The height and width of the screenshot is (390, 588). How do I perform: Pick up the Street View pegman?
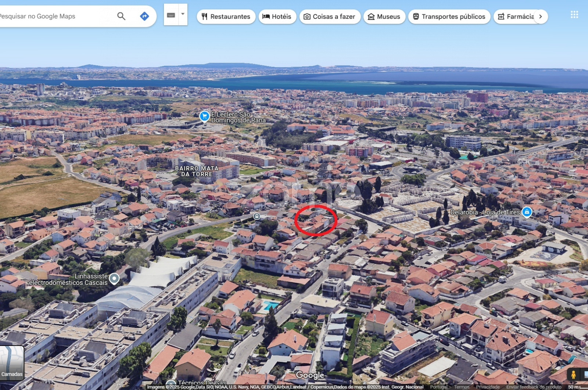(x=573, y=375)
